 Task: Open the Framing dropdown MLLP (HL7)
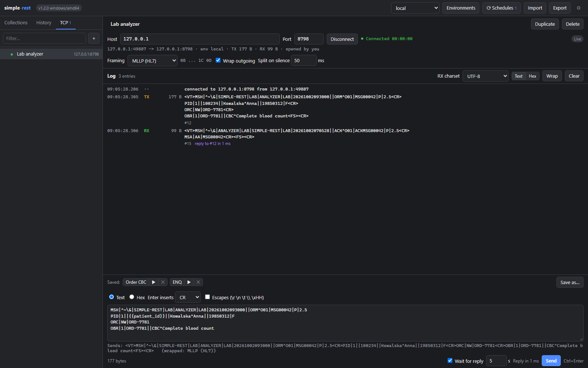coord(153,61)
